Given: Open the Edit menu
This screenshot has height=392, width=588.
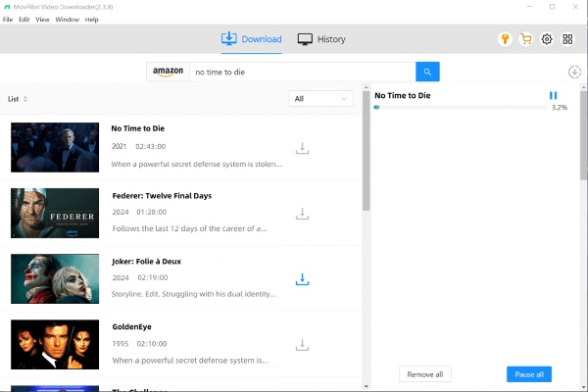Looking at the screenshot, I should point(24,20).
